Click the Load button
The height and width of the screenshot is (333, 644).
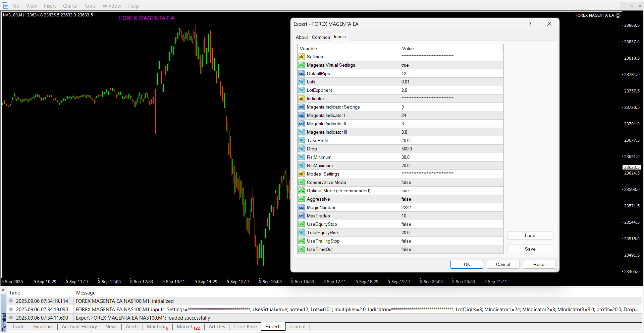(x=530, y=236)
